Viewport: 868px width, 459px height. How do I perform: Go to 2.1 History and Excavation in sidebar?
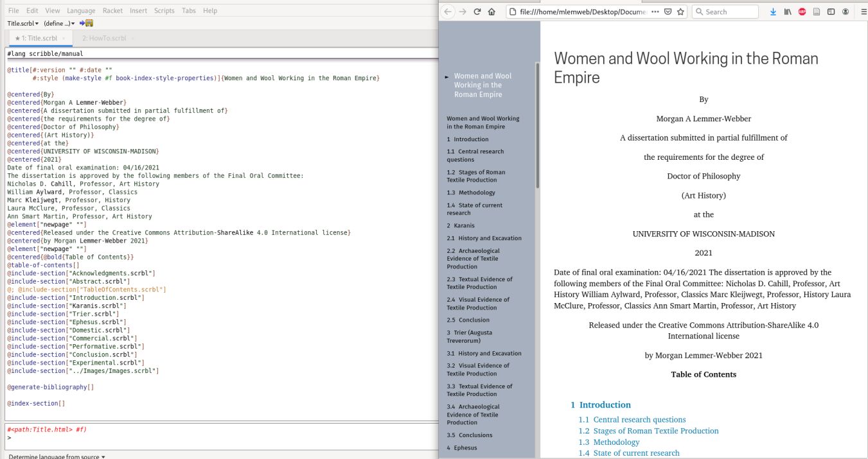[484, 238]
